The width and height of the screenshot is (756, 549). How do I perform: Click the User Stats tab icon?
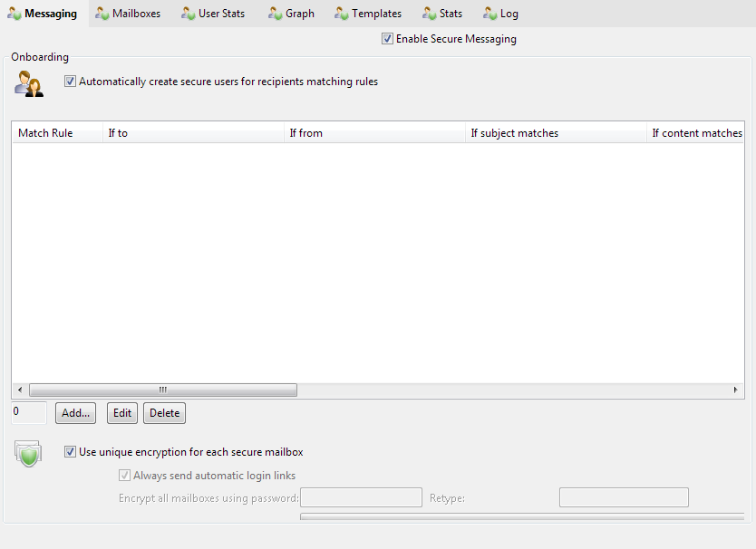[188, 14]
